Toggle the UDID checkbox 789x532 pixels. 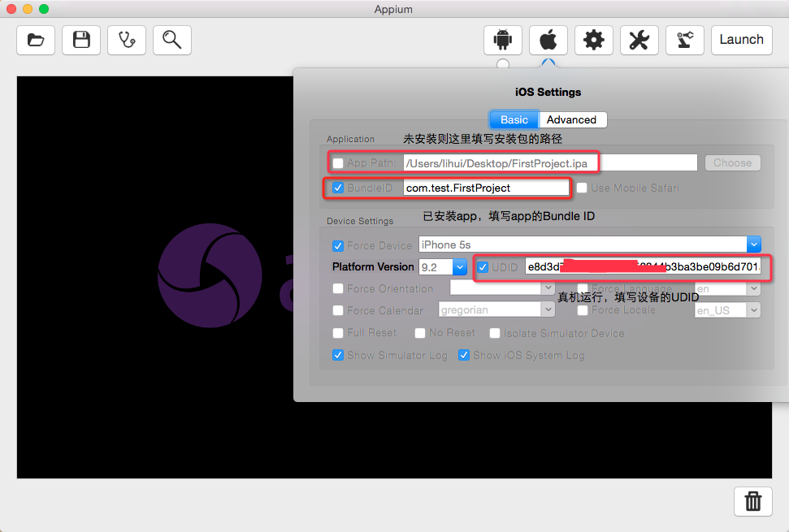483,267
